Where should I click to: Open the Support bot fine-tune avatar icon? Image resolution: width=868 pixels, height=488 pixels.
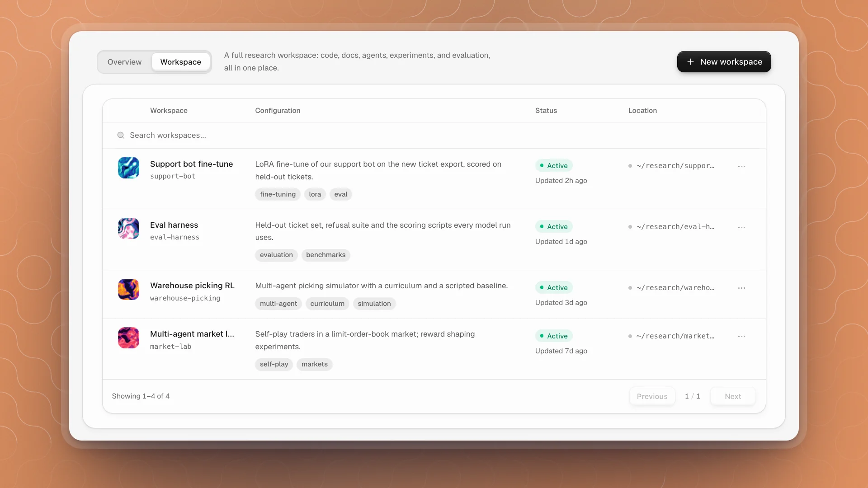click(128, 168)
